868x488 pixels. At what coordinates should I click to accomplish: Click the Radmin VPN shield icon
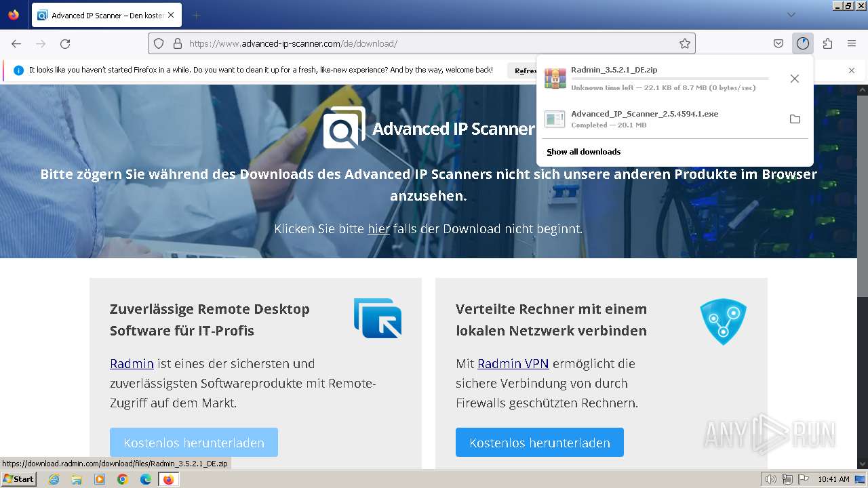tap(723, 321)
